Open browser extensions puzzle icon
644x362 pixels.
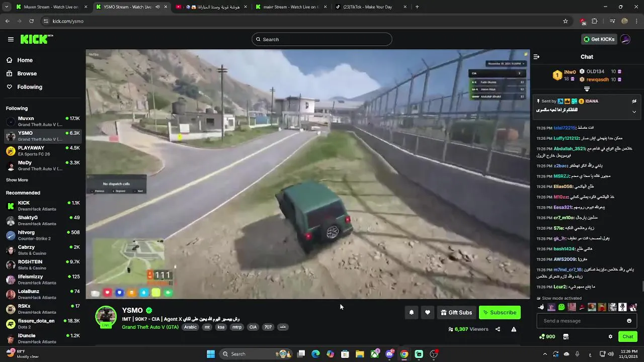coord(595,21)
